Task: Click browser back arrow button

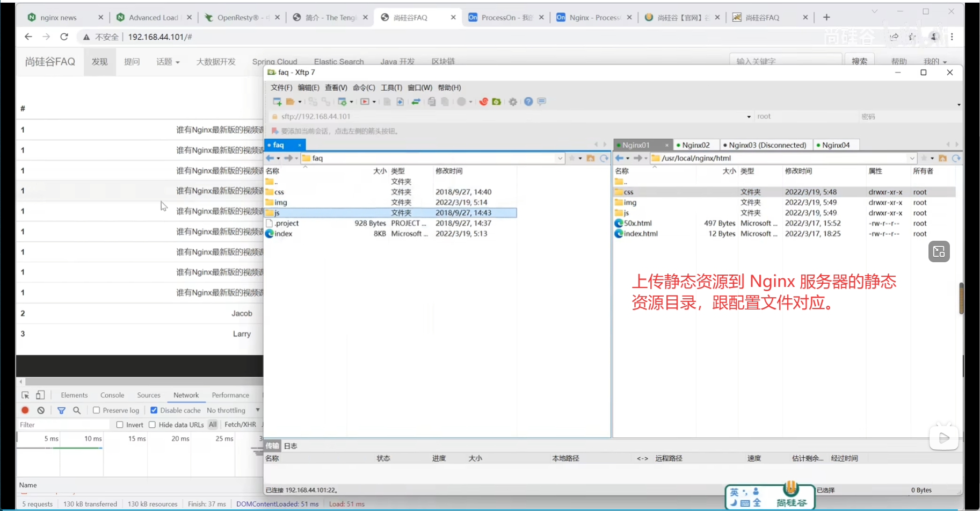Action: [28, 37]
